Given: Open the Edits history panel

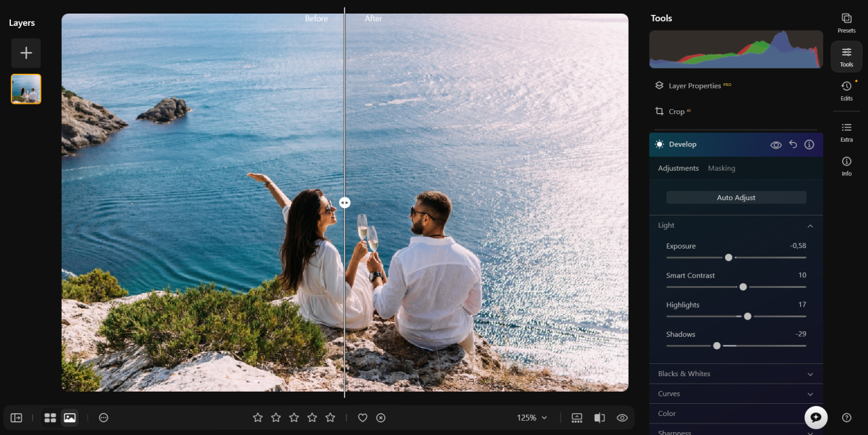Looking at the screenshot, I should [846, 91].
